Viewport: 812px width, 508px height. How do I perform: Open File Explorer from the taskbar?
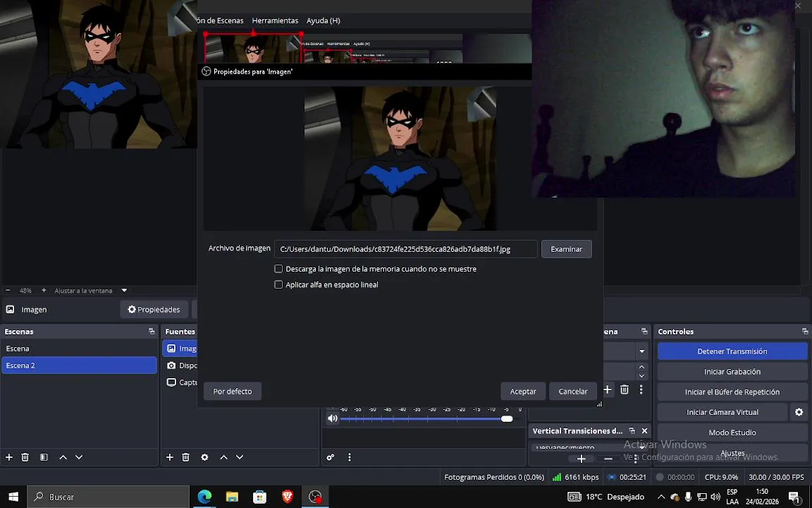click(232, 497)
